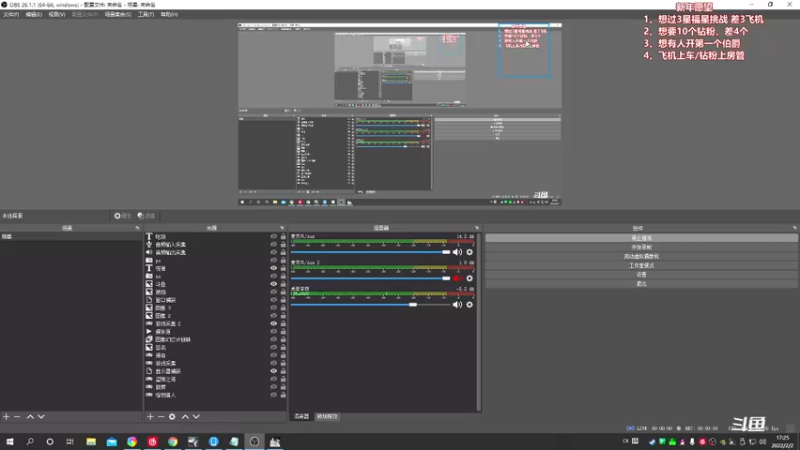Viewport: 800px width, 450px height.
Task: Remove the selected source with the minus icon in 来源 panel
Action: click(x=161, y=417)
